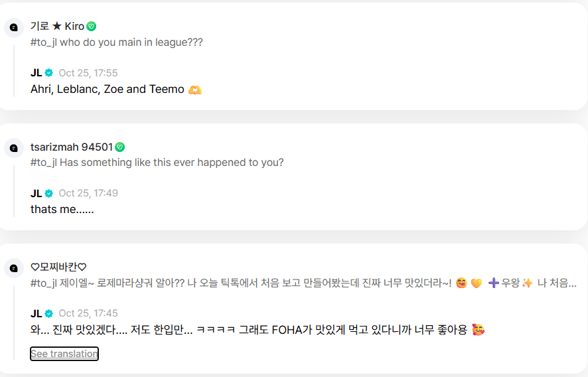
Task: Click JL's blue verified badge on 17:55 reply
Action: (48, 73)
